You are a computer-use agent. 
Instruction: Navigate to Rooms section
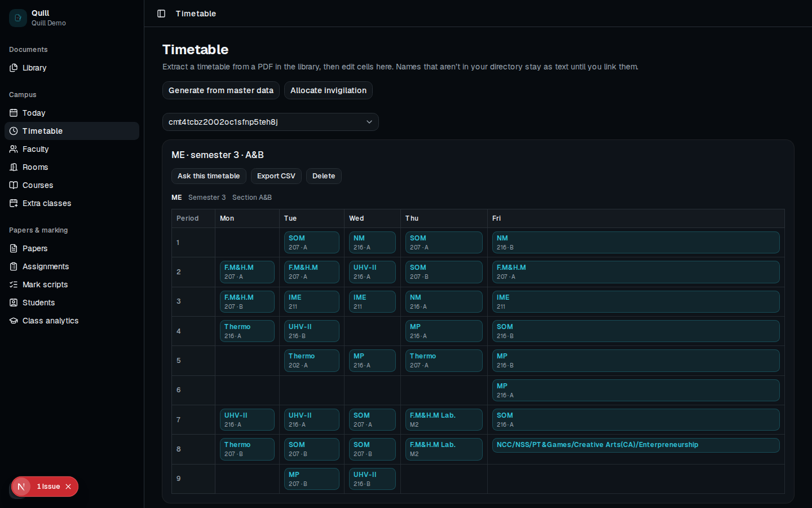pos(72,167)
